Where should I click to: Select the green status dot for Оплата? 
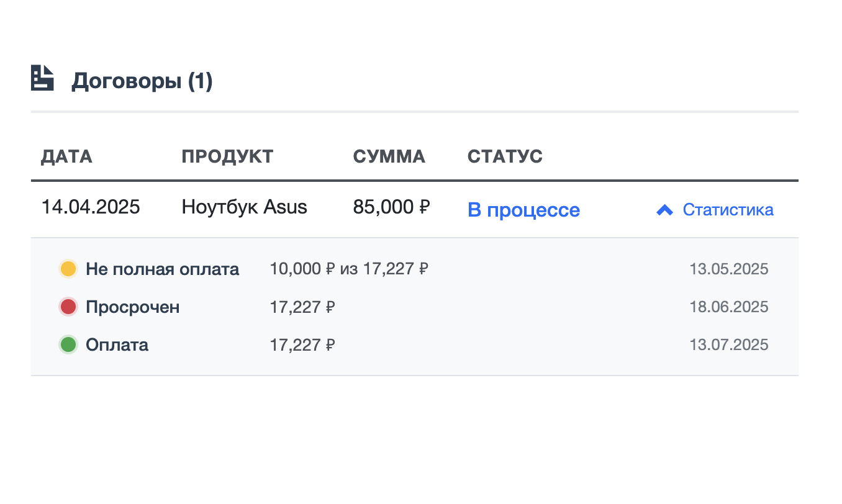[68, 344]
